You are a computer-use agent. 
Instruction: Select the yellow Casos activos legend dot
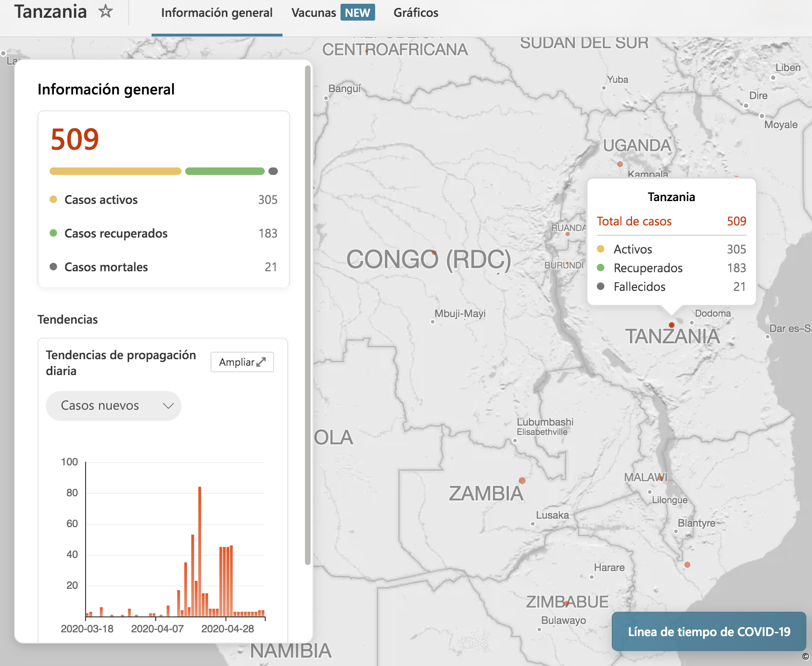point(53,200)
